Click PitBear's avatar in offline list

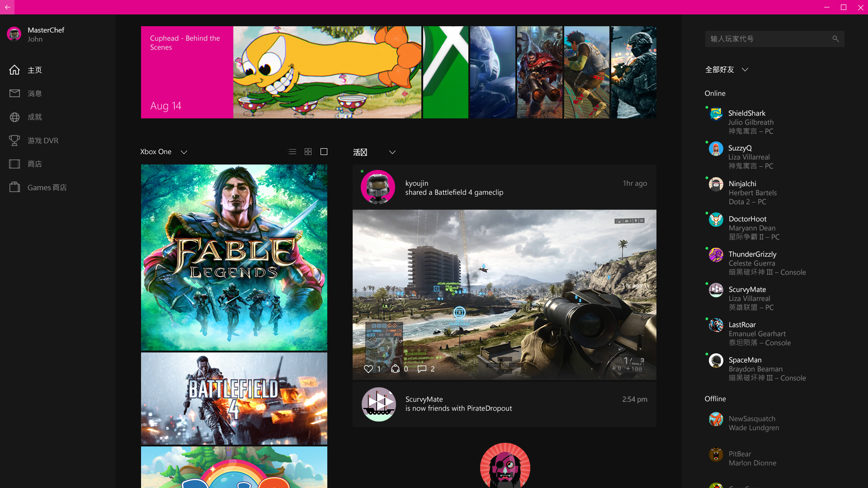click(716, 455)
